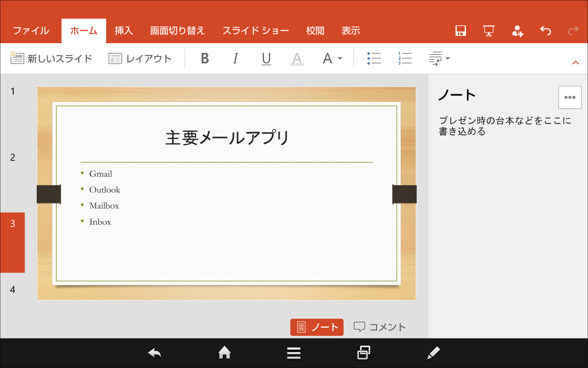Share the presentation with others
This screenshot has height=368, width=588.
coord(518,31)
